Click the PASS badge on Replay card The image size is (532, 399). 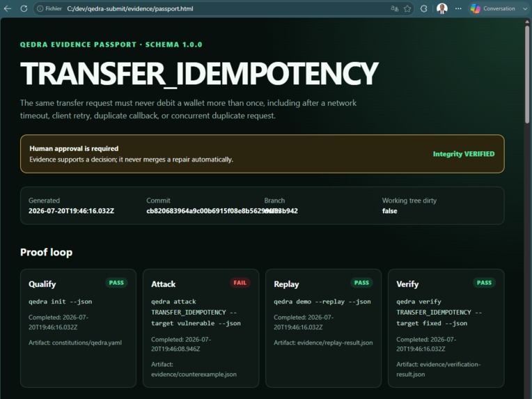pyautogui.click(x=361, y=283)
